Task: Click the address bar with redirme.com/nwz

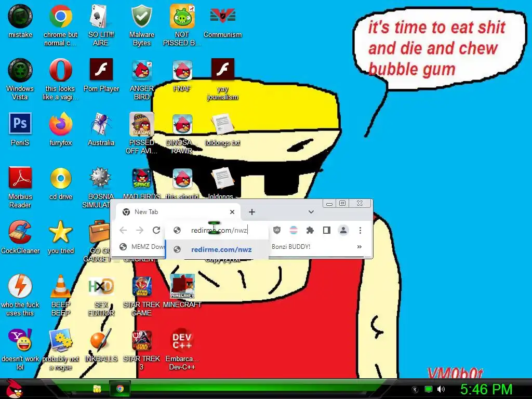Action: pos(217,230)
